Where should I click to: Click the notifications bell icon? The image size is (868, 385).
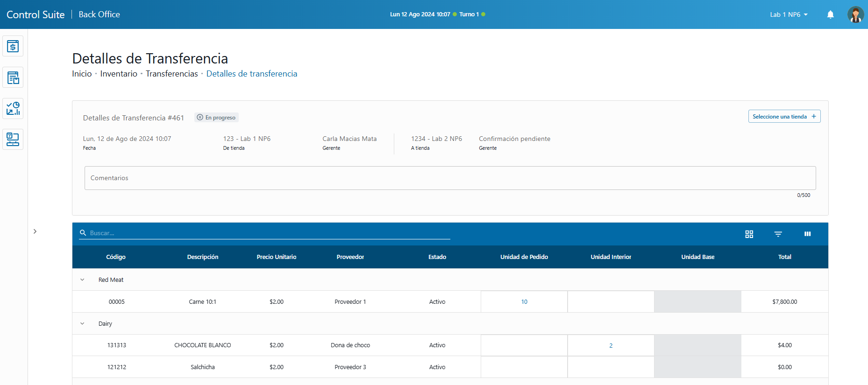tap(830, 14)
